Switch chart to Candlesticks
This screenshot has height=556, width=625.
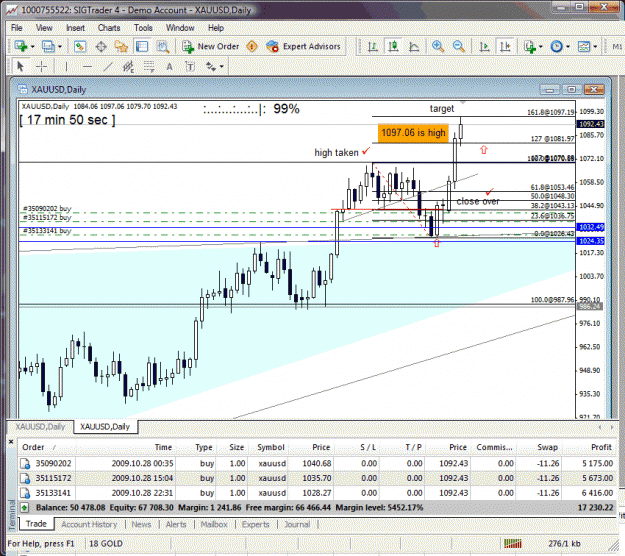pos(393,47)
